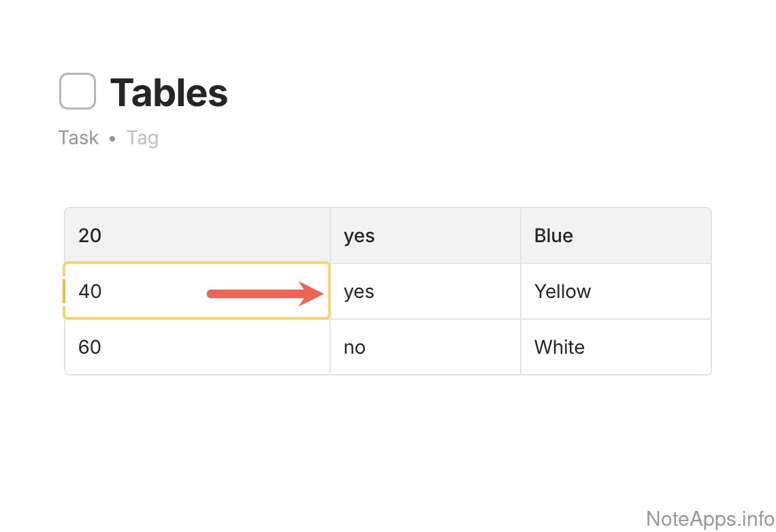Click divider between yes and Blue header columns
Viewport: 776px width, 532px height.
coord(521,235)
